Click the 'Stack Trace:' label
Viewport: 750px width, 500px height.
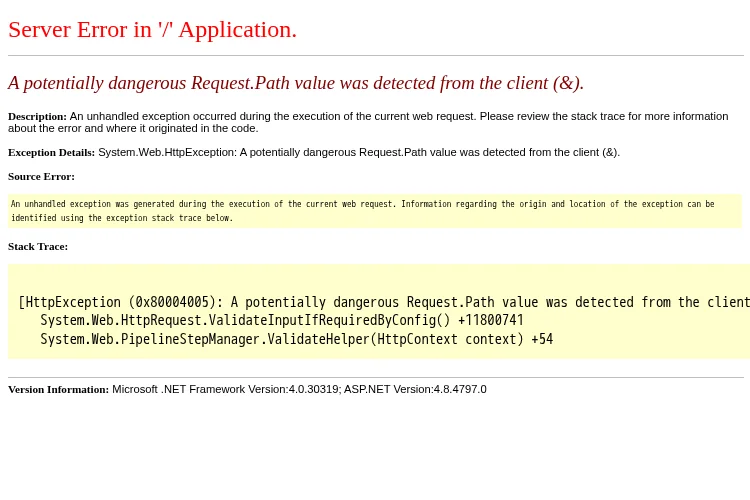click(38, 247)
